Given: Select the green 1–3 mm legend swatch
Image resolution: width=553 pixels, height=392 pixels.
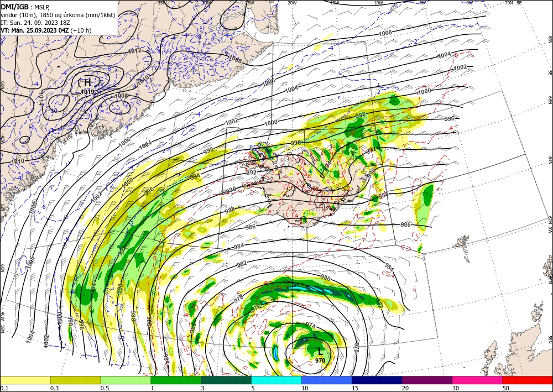Looking at the screenshot, I should (x=176, y=380).
